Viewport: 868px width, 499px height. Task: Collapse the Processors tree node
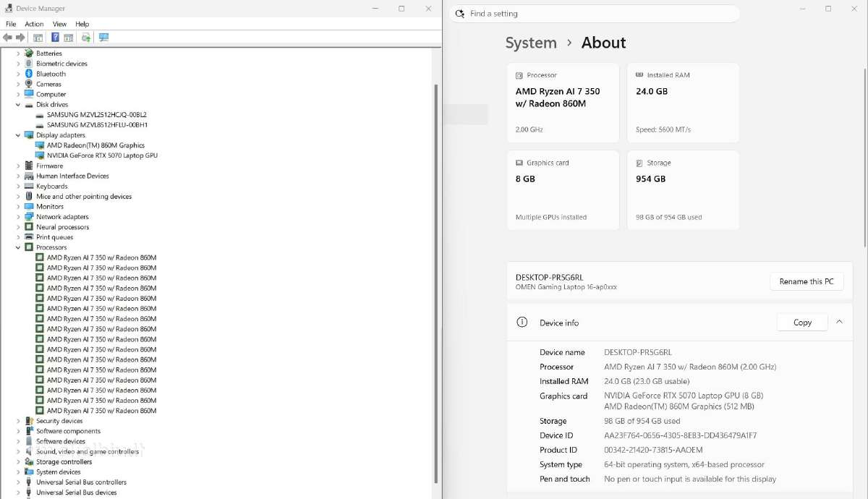point(18,247)
